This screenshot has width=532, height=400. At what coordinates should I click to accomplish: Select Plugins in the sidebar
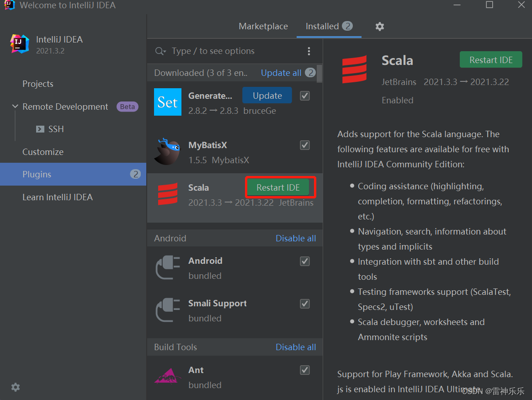click(x=73, y=174)
